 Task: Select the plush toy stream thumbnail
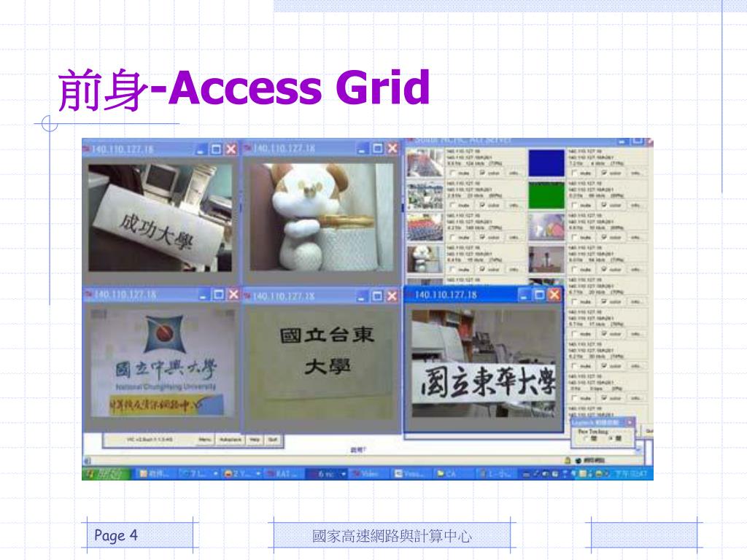425,259
